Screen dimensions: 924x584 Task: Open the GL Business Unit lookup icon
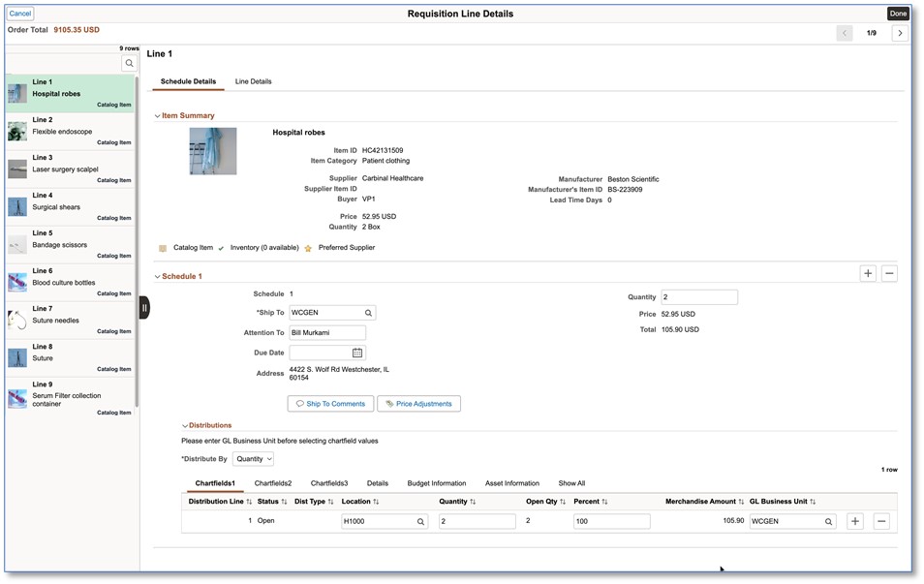click(x=829, y=521)
